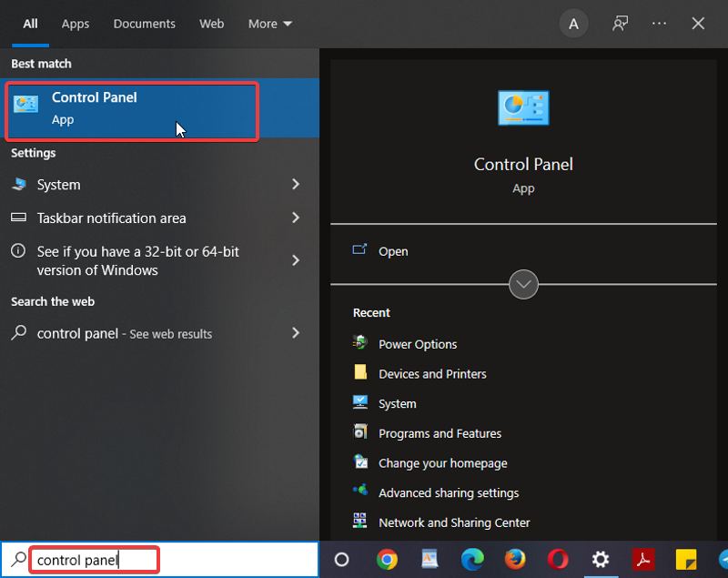This screenshot has height=578, width=728.
Task: Click the System monitor icon in Recent
Action: 360,402
